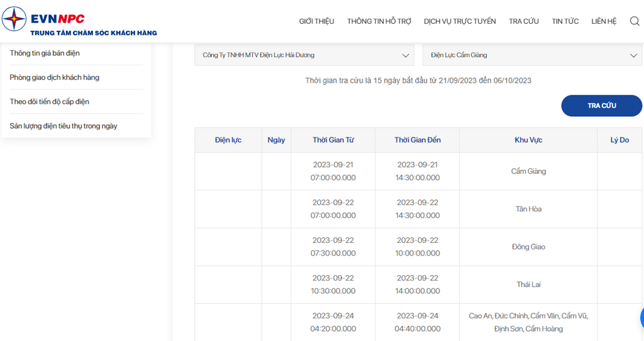
Task: Select the Thái Lai area cell
Action: [x=528, y=284]
